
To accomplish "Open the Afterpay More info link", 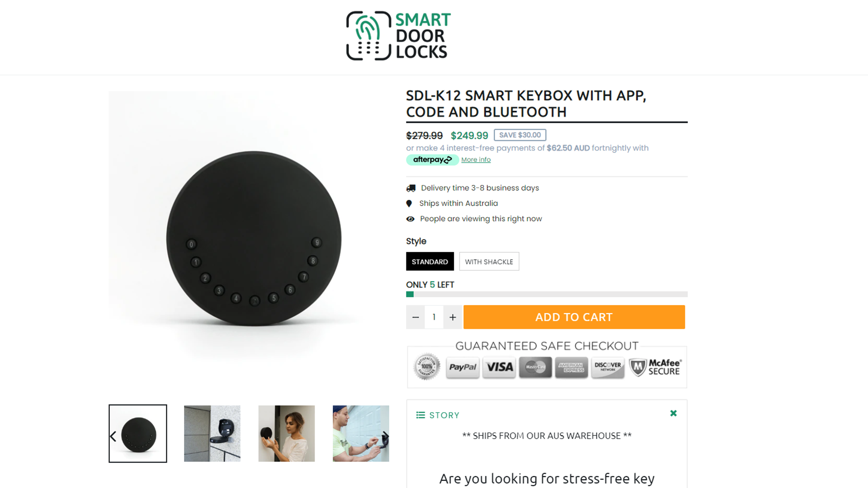I will point(476,160).
